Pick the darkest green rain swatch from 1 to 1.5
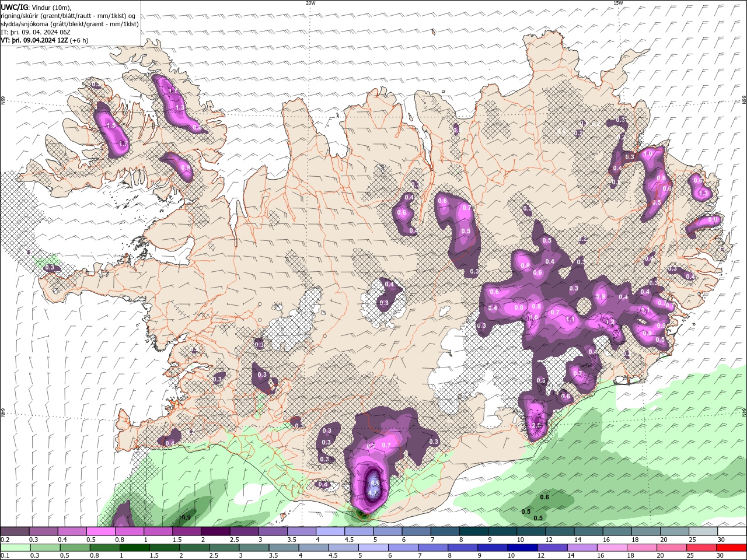This screenshot has width=747, height=560. tap(135, 548)
